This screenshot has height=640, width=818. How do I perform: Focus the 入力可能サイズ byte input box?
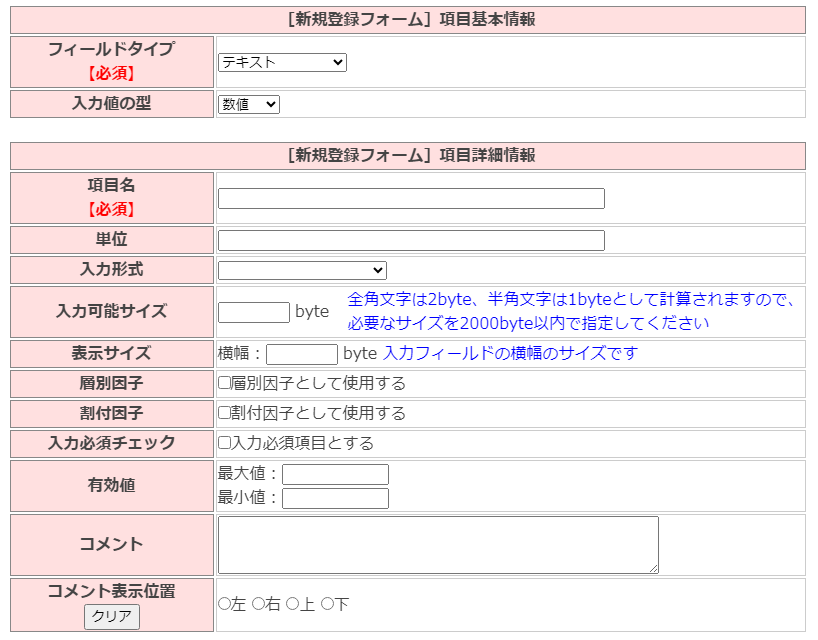(x=254, y=312)
